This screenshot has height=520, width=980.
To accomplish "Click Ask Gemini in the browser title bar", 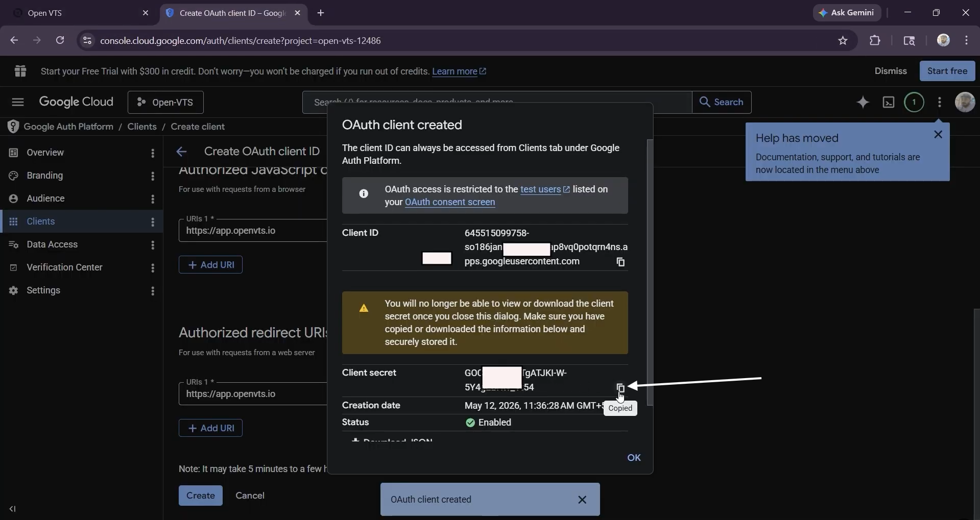I will 847,13.
